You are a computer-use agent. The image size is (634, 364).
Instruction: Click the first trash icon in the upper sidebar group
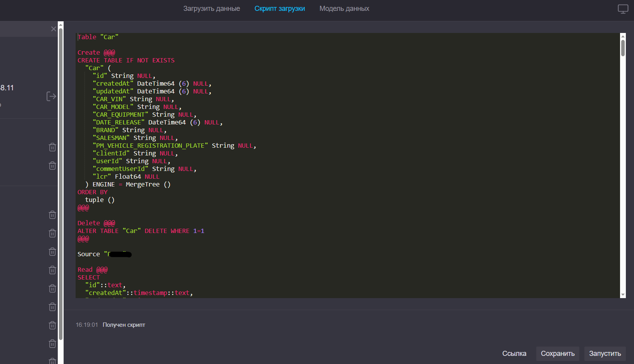52,147
